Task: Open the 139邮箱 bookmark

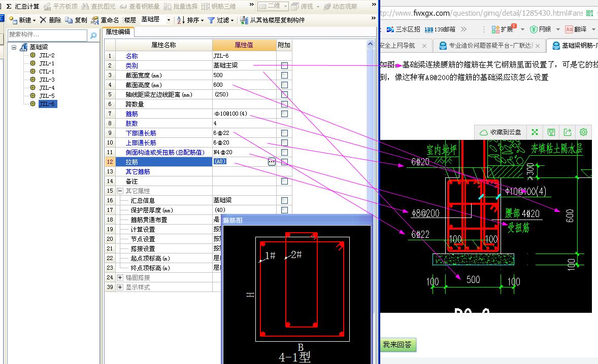Action: click(x=440, y=29)
